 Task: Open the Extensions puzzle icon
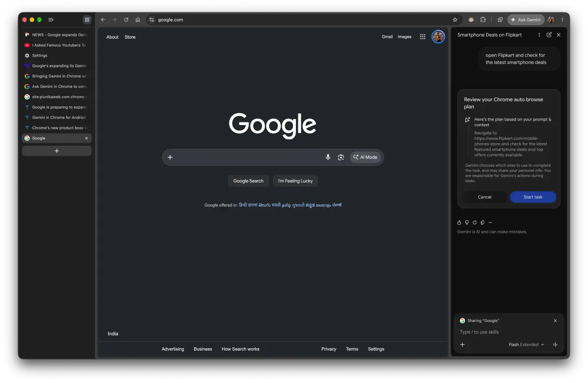[x=483, y=20]
